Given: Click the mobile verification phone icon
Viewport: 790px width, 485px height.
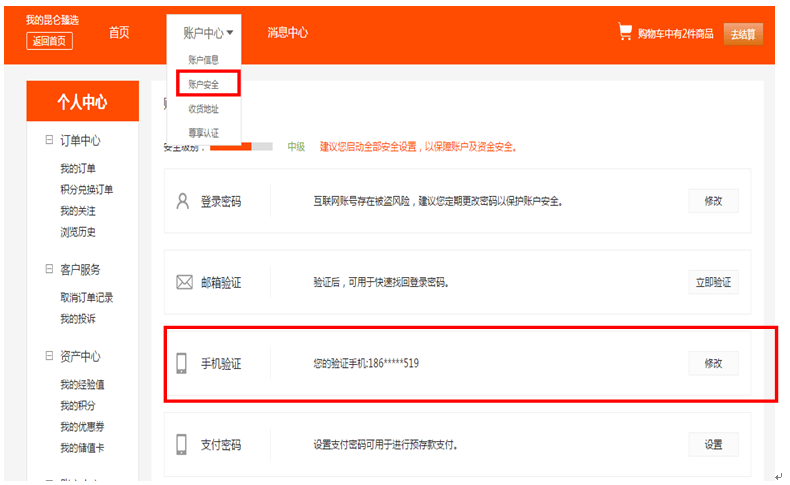Looking at the screenshot, I should click(182, 363).
